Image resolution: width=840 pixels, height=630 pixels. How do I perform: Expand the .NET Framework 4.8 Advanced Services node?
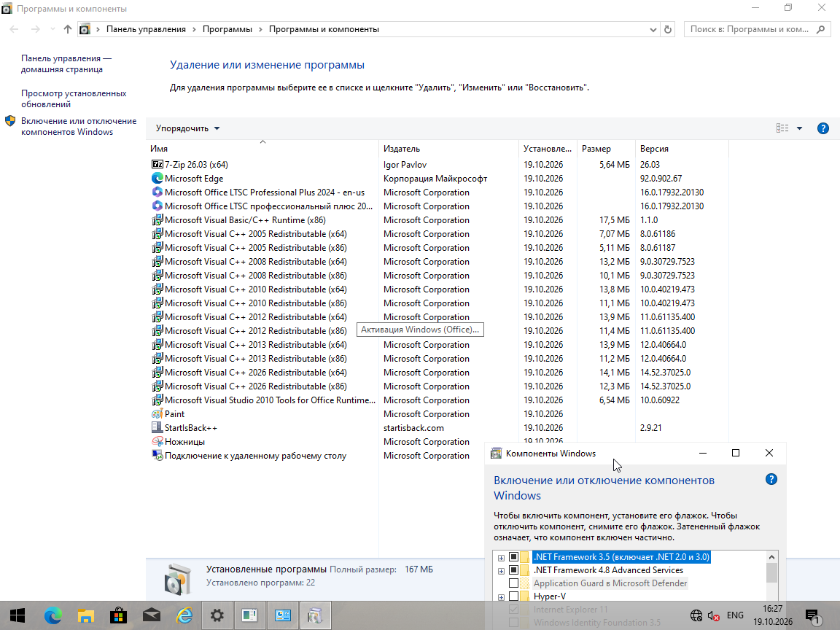pos(502,571)
